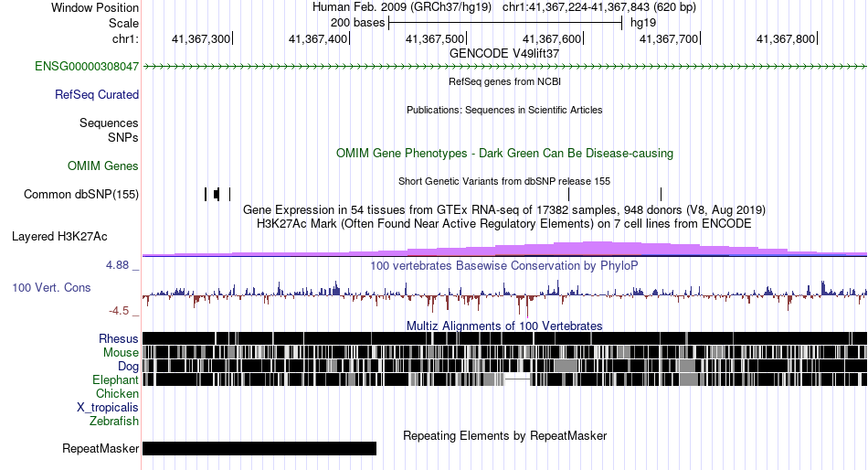Click the Sequences SNPs track label
This screenshot has height=470, width=868.
tap(109, 130)
